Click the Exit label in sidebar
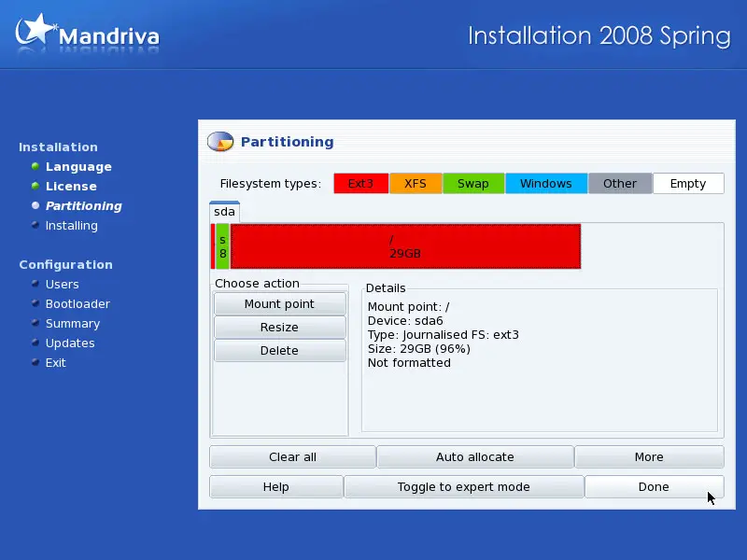The width and height of the screenshot is (747, 560). (55, 363)
